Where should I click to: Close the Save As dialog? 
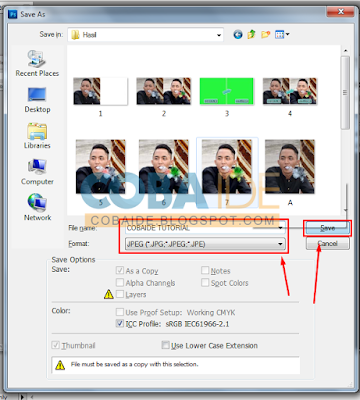pyautogui.click(x=340, y=12)
